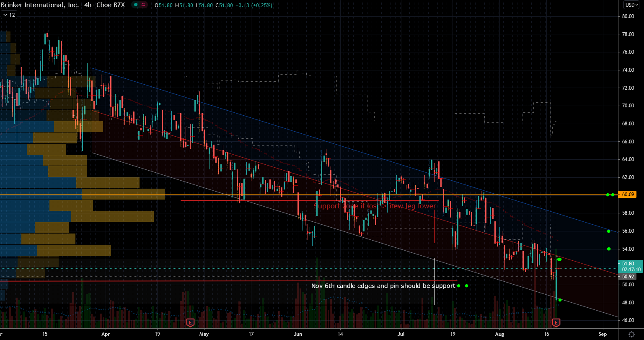Click the +0.13 (+0.25%) change value
Screen dimensions: 644x340
(254, 5)
